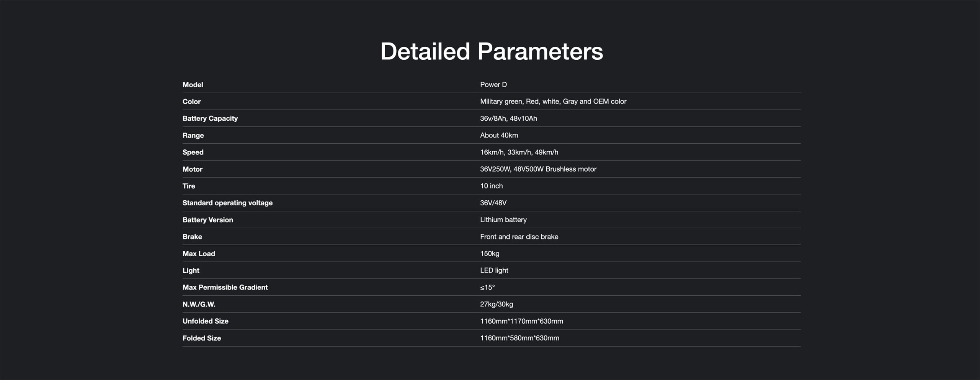Click the Tire row label
This screenshot has width=980, height=380.
pyautogui.click(x=189, y=186)
